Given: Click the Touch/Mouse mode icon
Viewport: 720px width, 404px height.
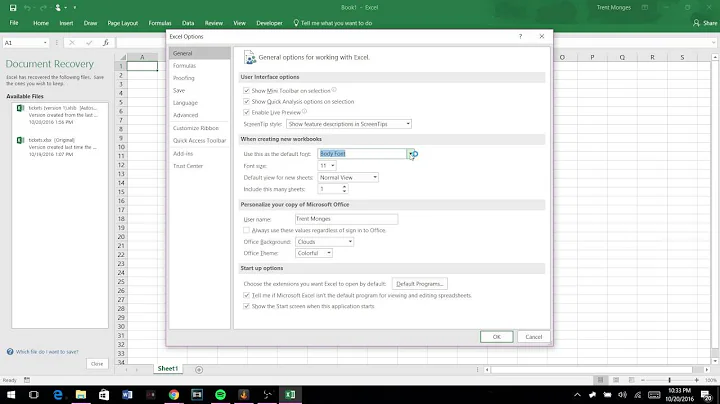Looking at the screenshot, I should (x=58, y=7).
